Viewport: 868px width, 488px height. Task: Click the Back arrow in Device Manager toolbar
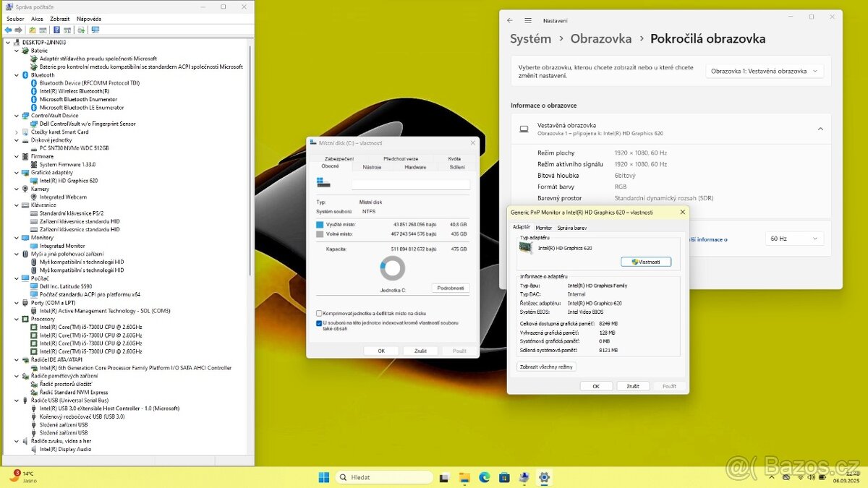coord(9,30)
